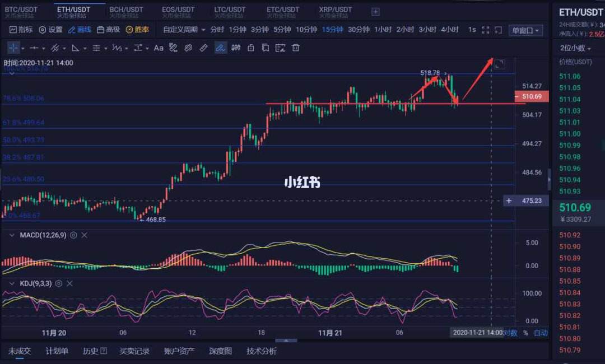The width and height of the screenshot is (605, 364).
Task: Select the crosshair cursor tool
Action: [x=13, y=48]
